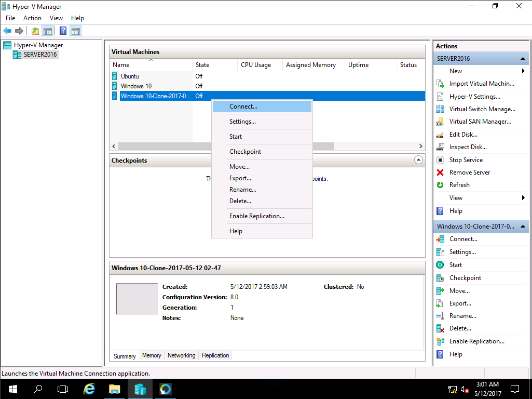The image size is (532, 399).
Task: Choose Checkpoint in the context menu
Action: (262, 152)
